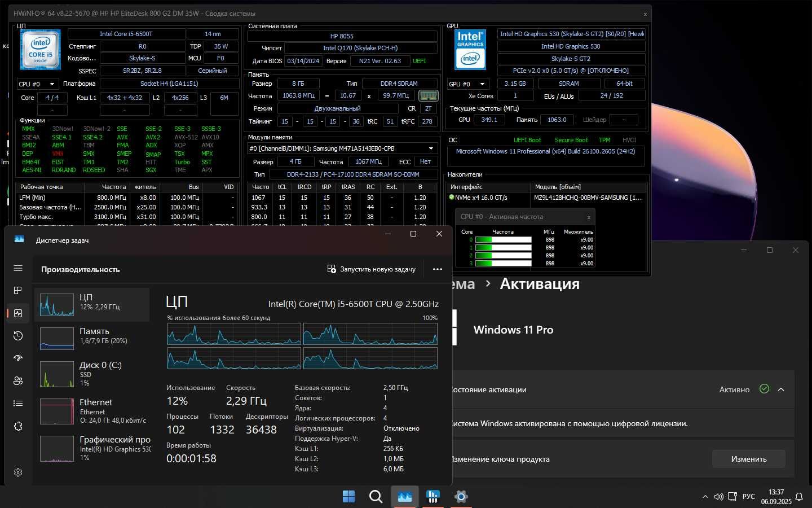Click Core 0 frequency bar in active clock panel
This screenshot has height=508, width=812.
[x=504, y=240]
